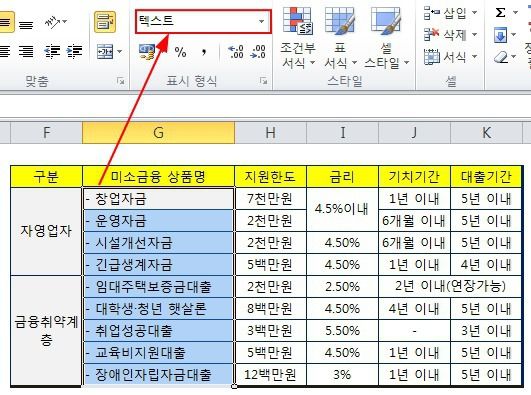Select column I header
This screenshot has width=531, height=395.
pyautogui.click(x=342, y=132)
